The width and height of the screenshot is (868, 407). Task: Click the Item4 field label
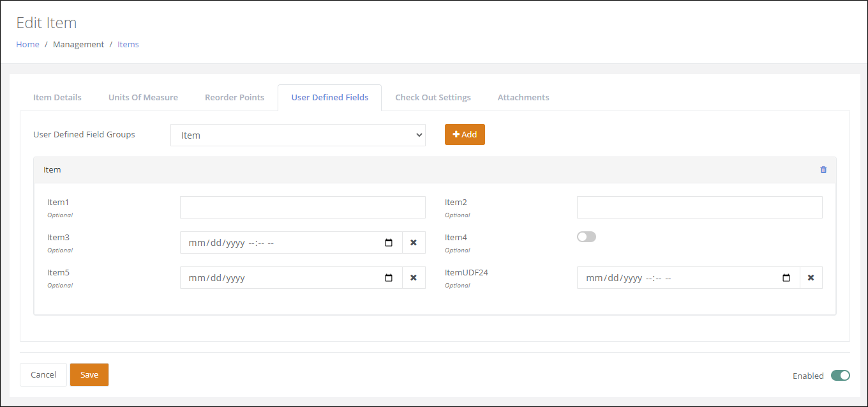tap(456, 238)
